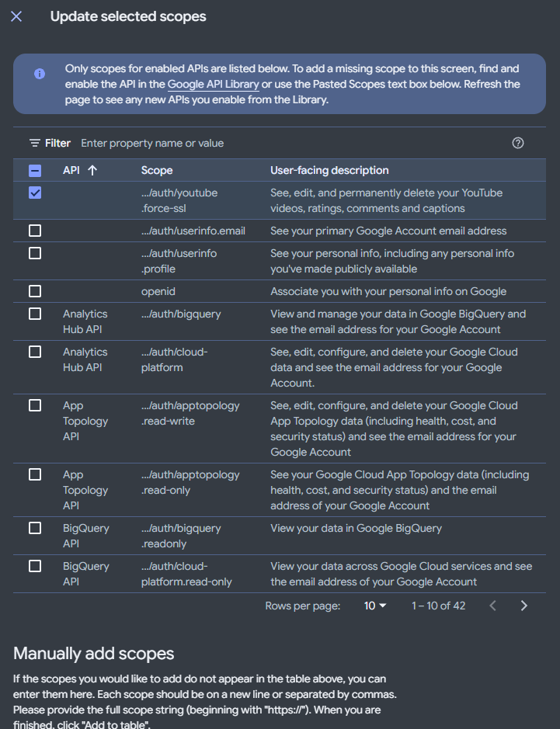
Task: Click the info icon in the banner
Action: [x=40, y=74]
